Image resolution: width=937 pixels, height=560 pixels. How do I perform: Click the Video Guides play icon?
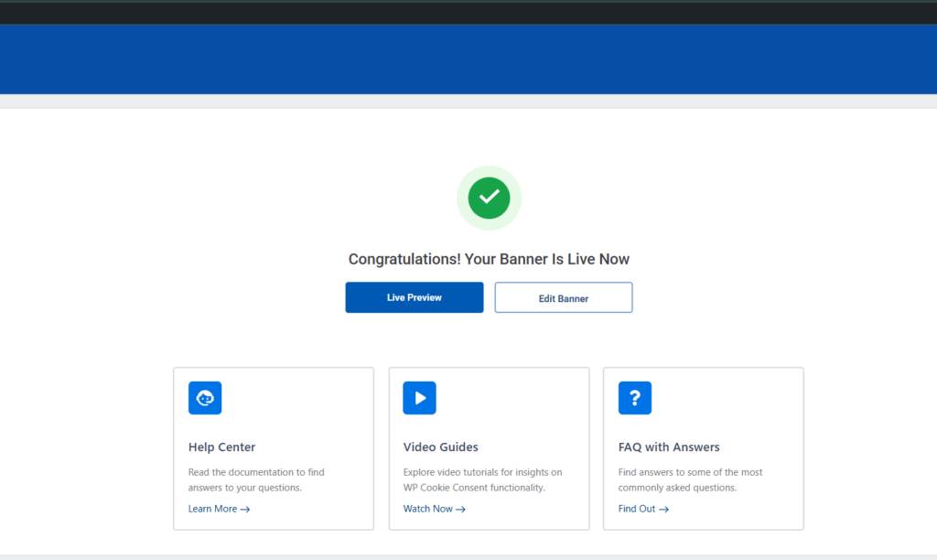(419, 398)
